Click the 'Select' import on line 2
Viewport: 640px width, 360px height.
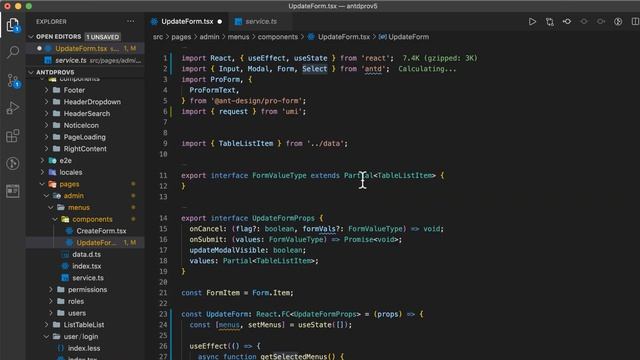coord(315,69)
